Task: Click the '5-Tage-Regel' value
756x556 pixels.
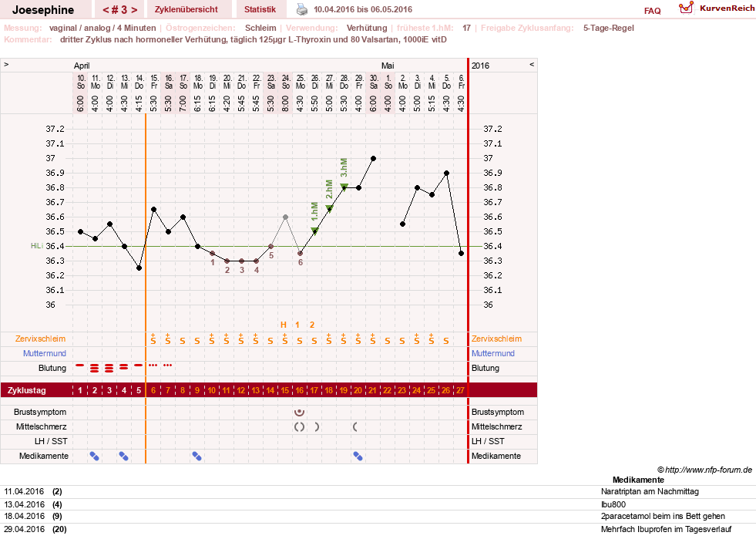Action: [609, 28]
